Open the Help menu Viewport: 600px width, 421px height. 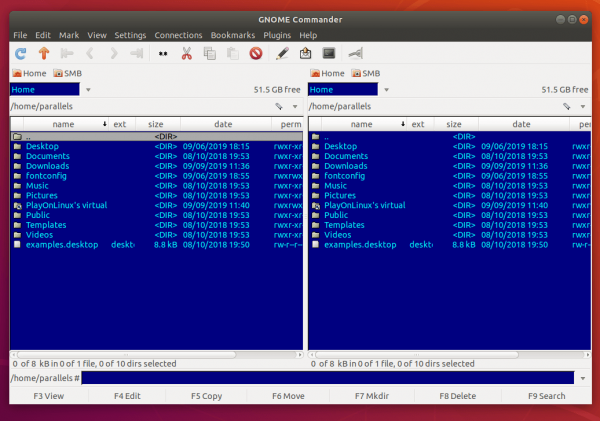pos(308,35)
